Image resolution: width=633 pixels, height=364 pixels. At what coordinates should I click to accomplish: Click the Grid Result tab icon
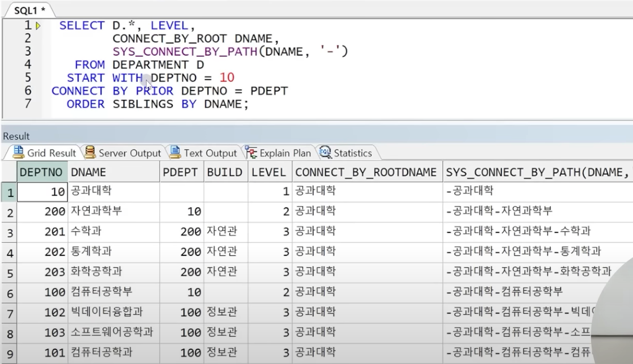[x=19, y=153]
